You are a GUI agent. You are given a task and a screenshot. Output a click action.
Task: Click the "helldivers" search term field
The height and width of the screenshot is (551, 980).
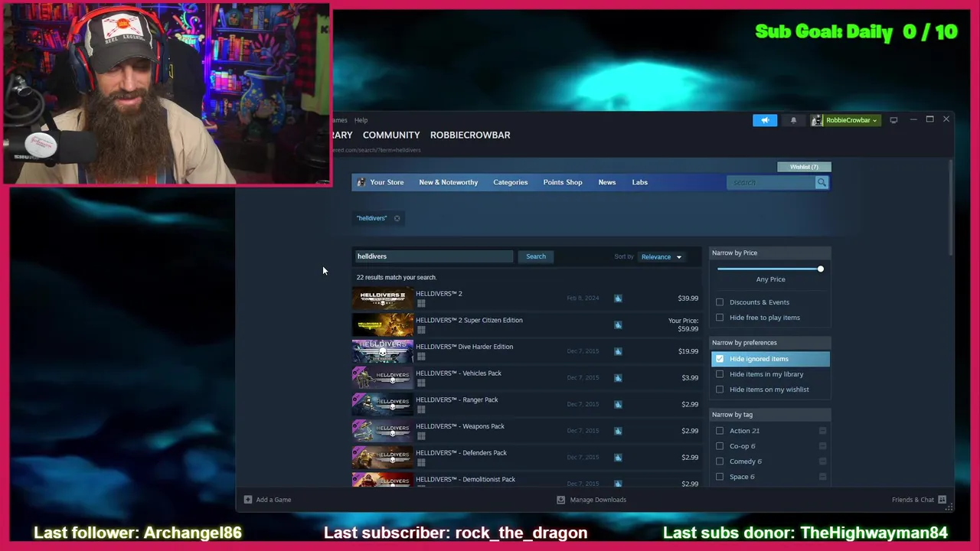pyautogui.click(x=433, y=256)
